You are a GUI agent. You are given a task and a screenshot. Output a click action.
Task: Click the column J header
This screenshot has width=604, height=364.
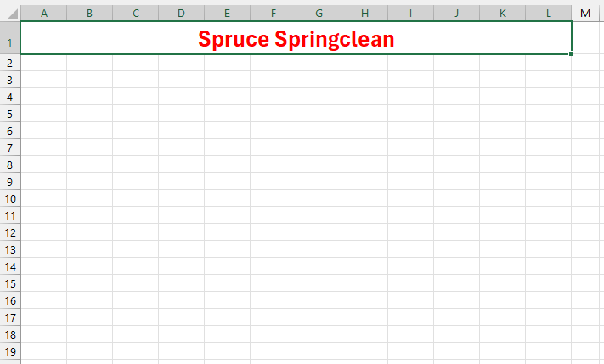456,14
